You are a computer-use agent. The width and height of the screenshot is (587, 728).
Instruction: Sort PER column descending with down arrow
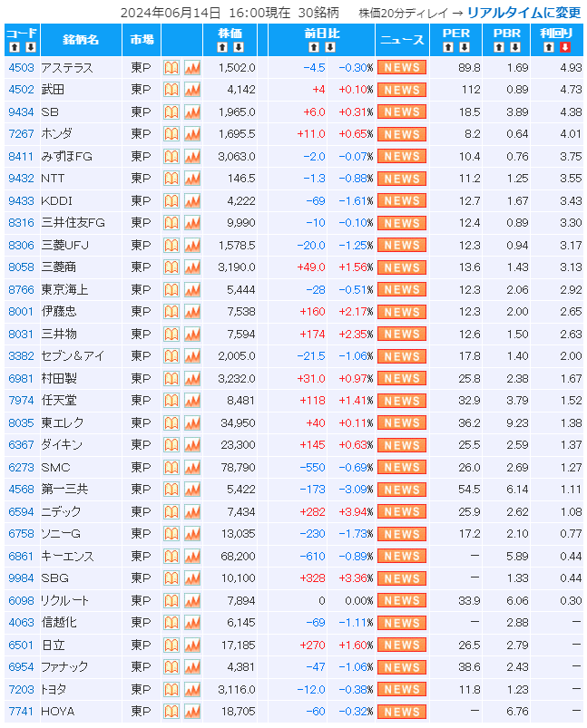[x=465, y=47]
